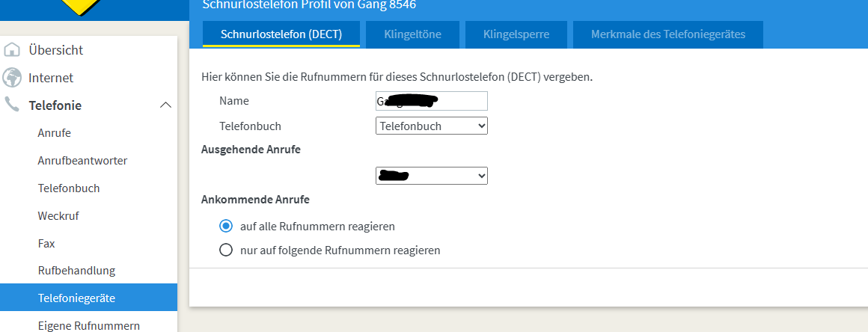
Task: Open the Fax menu entry
Action: pos(46,244)
